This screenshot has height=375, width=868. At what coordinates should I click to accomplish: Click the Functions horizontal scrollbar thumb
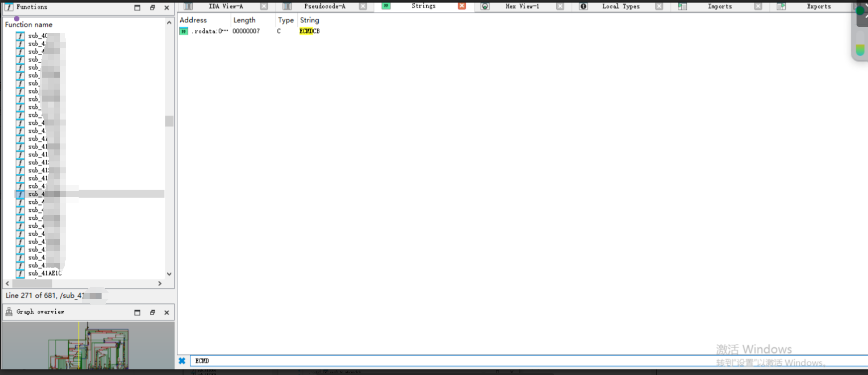[x=32, y=283]
